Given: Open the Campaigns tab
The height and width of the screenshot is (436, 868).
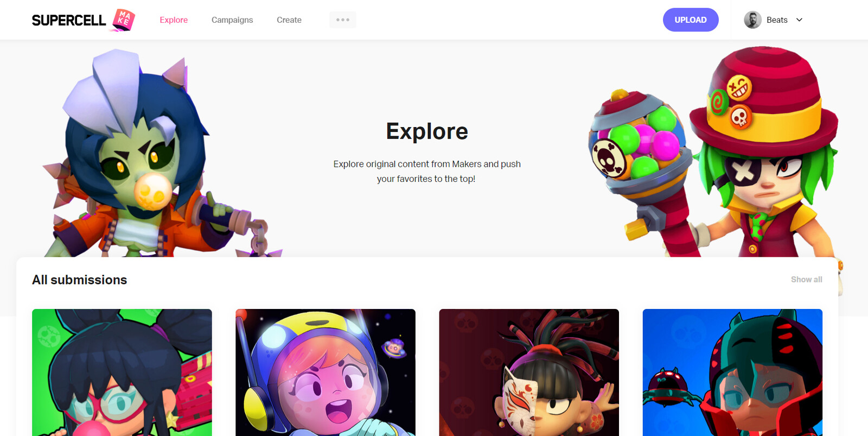Looking at the screenshot, I should click(232, 20).
